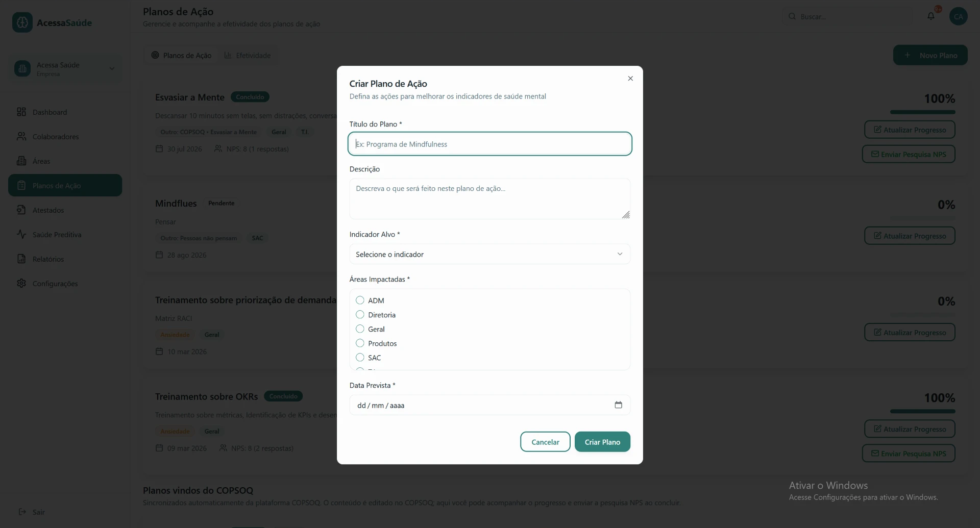Focus the Título do Plano input field
Image resolution: width=980 pixels, height=528 pixels.
tap(489, 144)
